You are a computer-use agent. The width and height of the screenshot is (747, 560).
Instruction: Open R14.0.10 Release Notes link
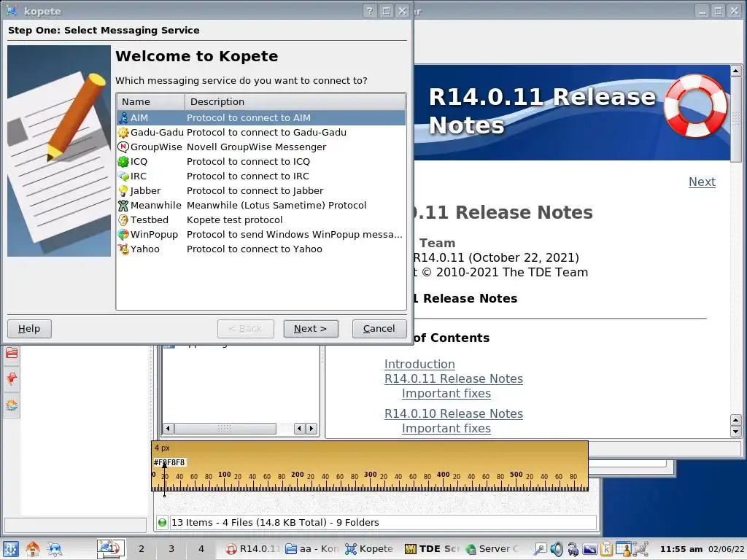454,414
